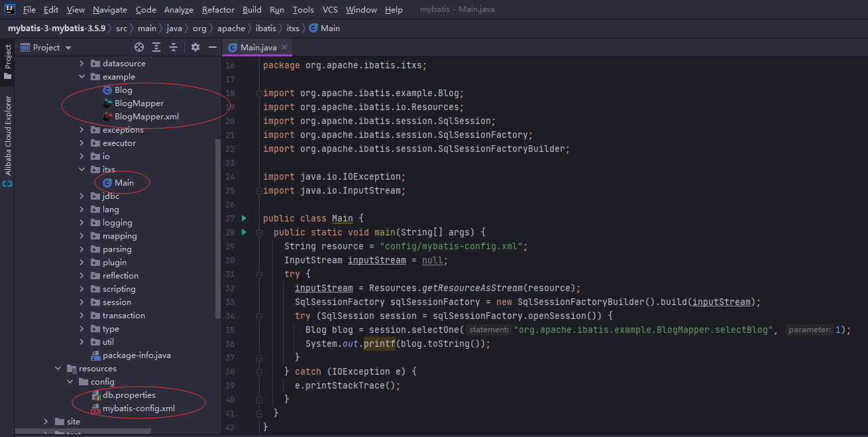Collapse the example package
Screen dimensions: 868x437
[82, 77]
